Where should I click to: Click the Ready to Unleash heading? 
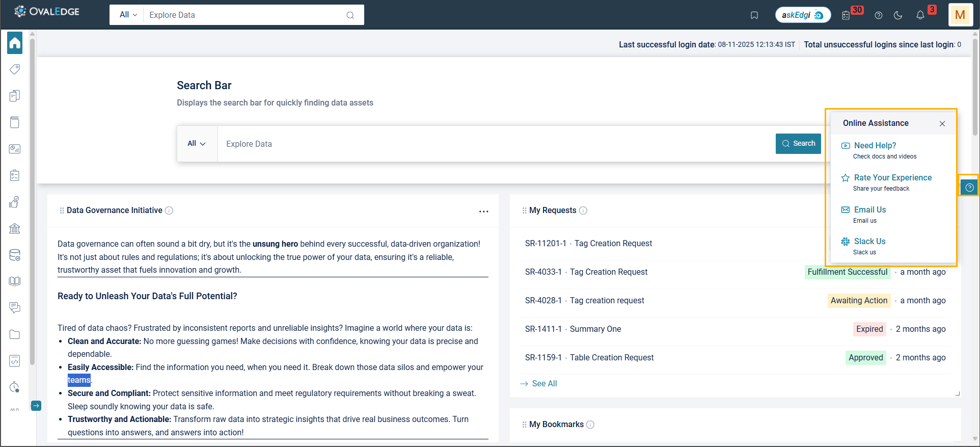click(x=147, y=296)
